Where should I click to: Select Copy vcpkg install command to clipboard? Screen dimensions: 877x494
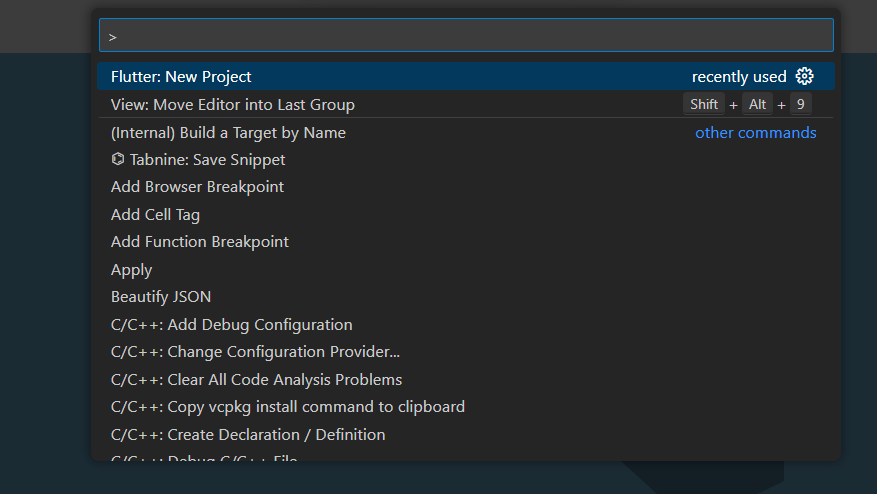tap(288, 407)
